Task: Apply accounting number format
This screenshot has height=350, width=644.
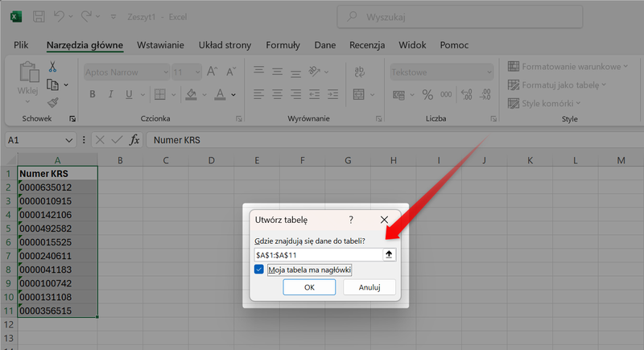Action: [398, 95]
